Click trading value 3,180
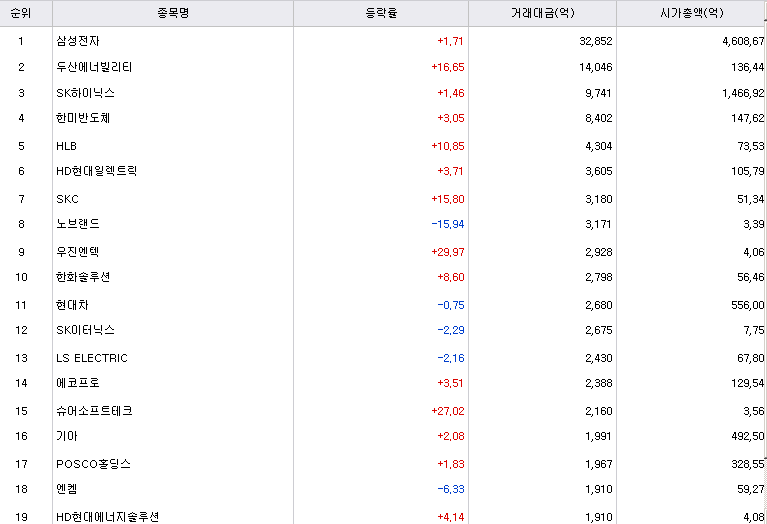The image size is (767, 524). pos(598,199)
